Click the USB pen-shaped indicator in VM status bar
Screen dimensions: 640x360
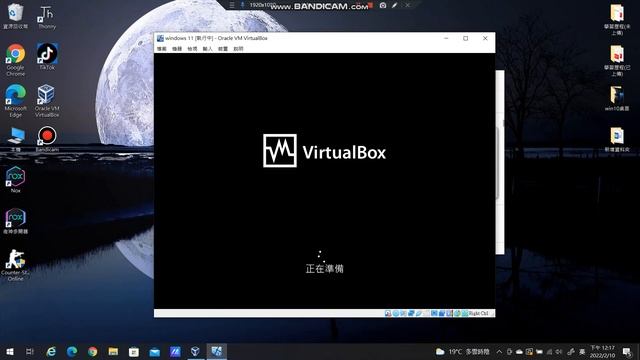pos(419,313)
